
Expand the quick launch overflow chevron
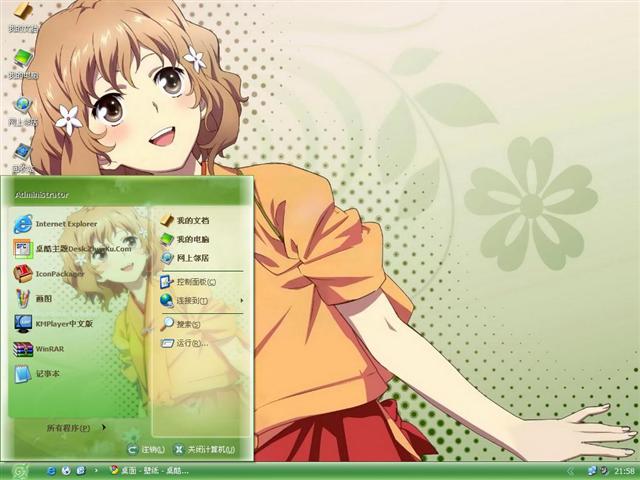96,471
